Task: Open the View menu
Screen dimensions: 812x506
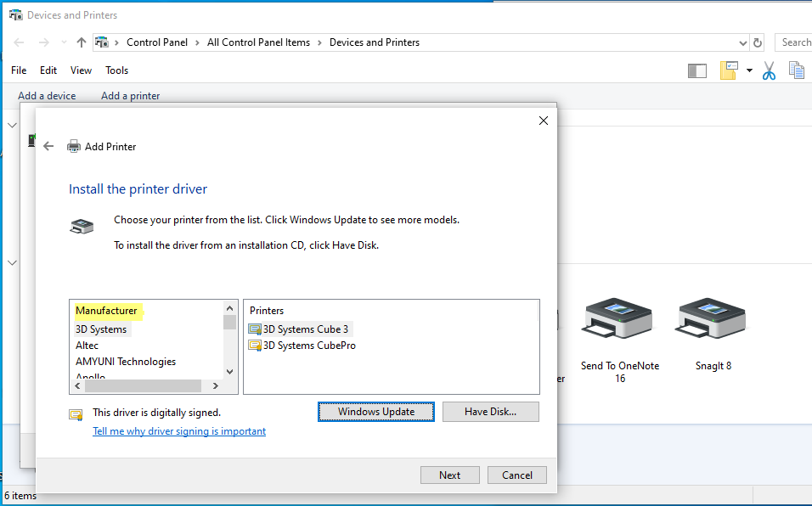Action: 82,70
